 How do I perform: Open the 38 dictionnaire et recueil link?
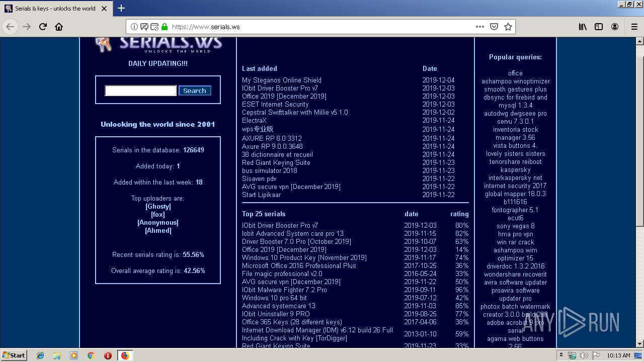coord(277,154)
